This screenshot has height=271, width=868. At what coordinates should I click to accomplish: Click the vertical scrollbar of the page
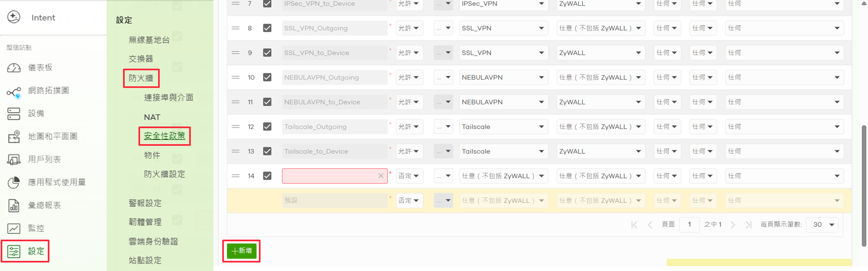point(864,186)
